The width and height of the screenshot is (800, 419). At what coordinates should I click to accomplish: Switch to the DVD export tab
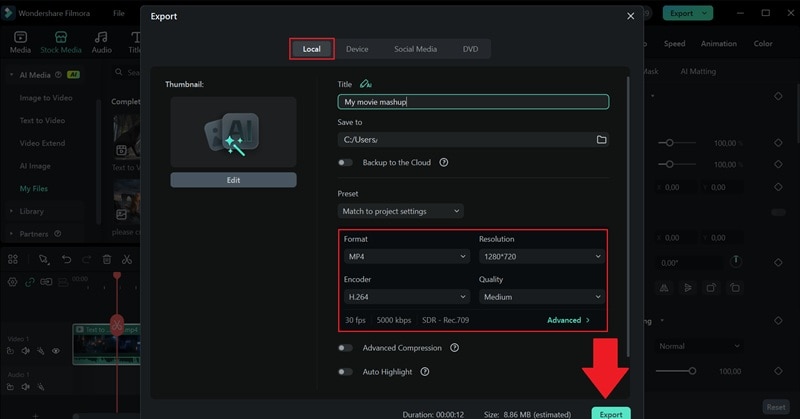[x=470, y=49]
